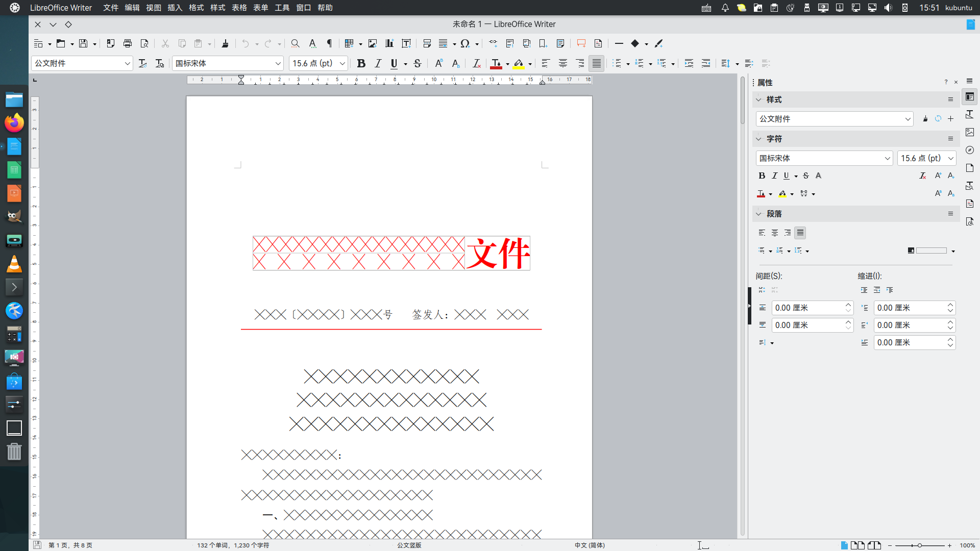
Task: Click language 中文 (简体) in status bar
Action: [590, 545]
